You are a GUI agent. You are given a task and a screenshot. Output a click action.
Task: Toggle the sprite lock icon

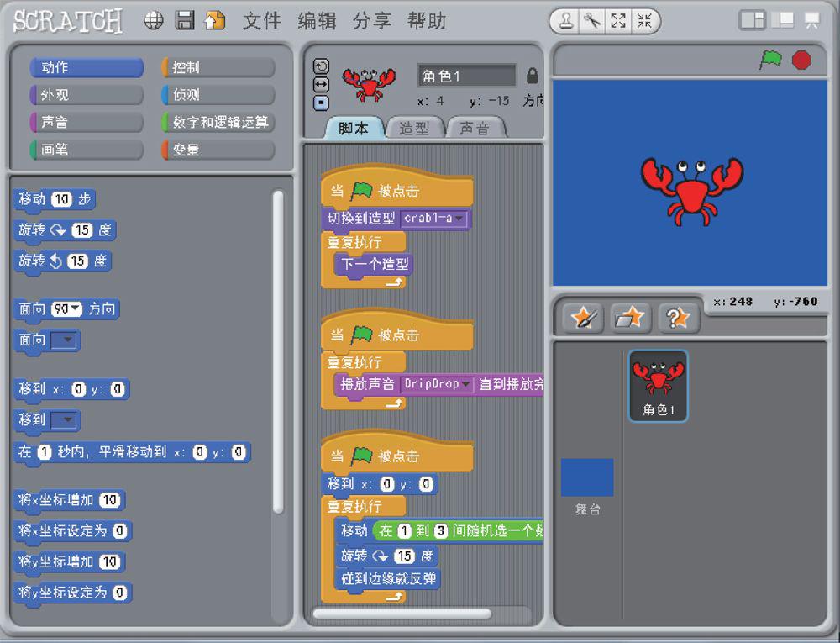(532, 76)
